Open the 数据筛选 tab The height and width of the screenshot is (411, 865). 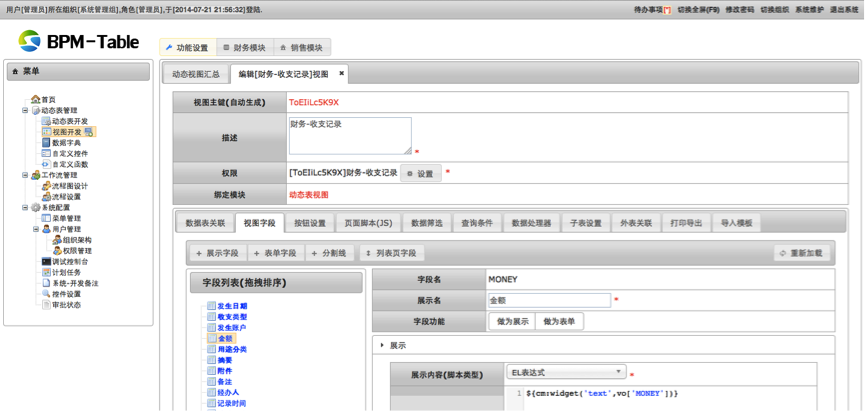point(427,223)
